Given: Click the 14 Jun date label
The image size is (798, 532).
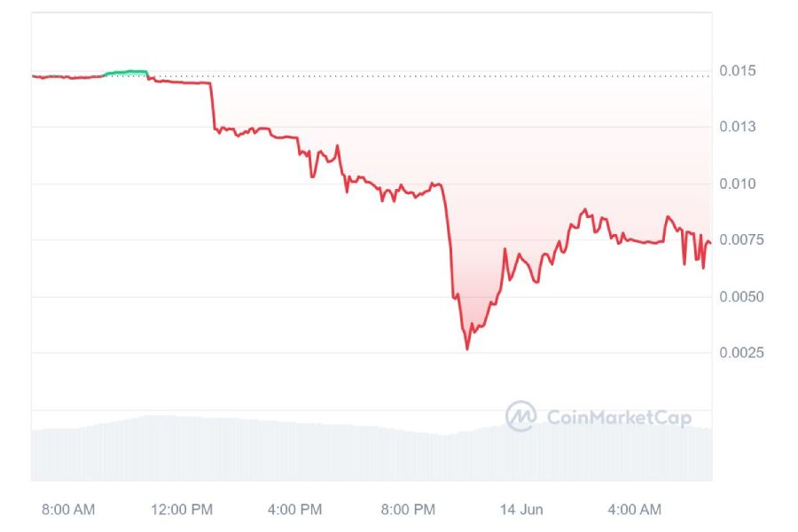Looking at the screenshot, I should 521,510.
